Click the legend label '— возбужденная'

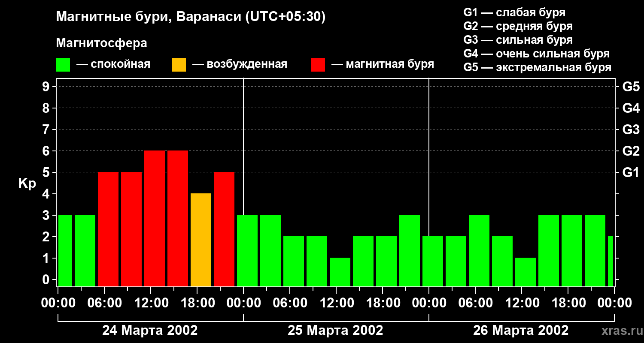point(240,65)
